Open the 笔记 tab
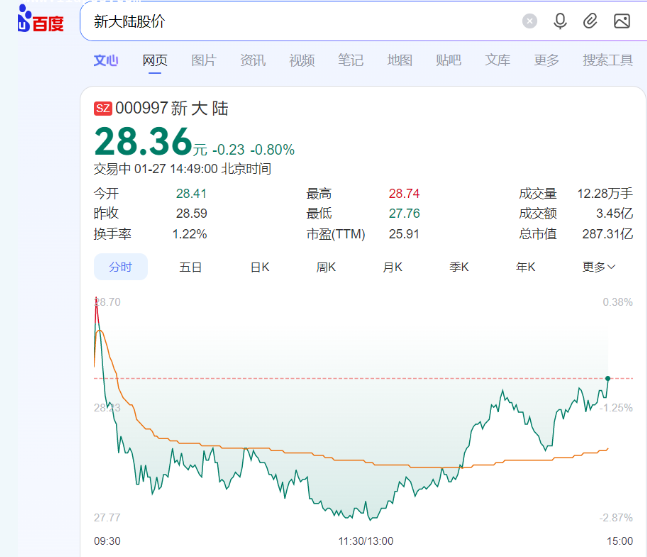The width and height of the screenshot is (647, 557). [351, 60]
